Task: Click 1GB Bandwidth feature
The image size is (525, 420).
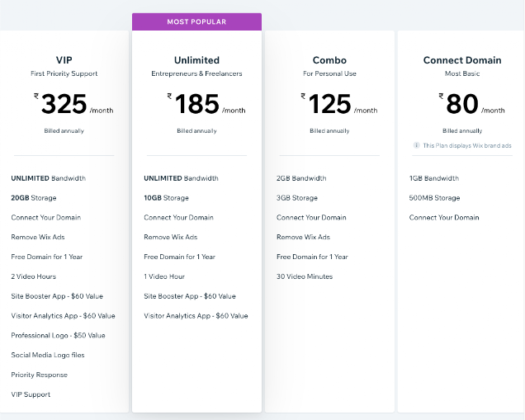Action: point(434,178)
